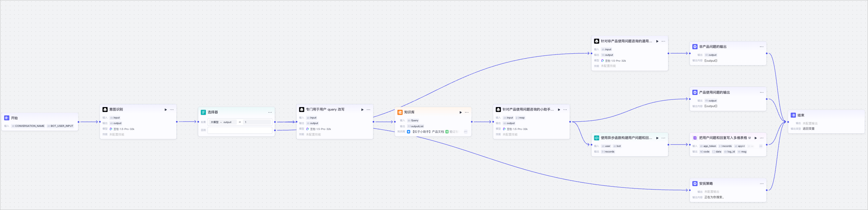This screenshot has width=868, height=210.
Task: Click the empty 否则 branch box
Action: tap(240, 130)
